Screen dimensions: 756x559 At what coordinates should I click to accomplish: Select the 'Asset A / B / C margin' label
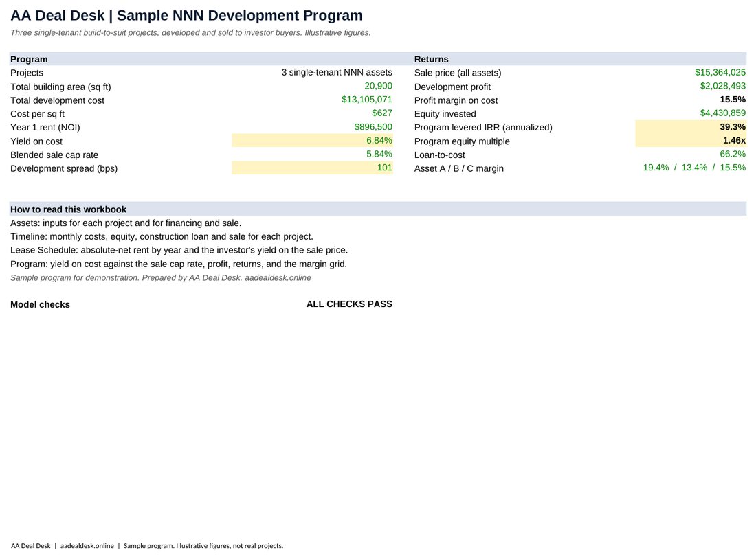[x=458, y=168]
